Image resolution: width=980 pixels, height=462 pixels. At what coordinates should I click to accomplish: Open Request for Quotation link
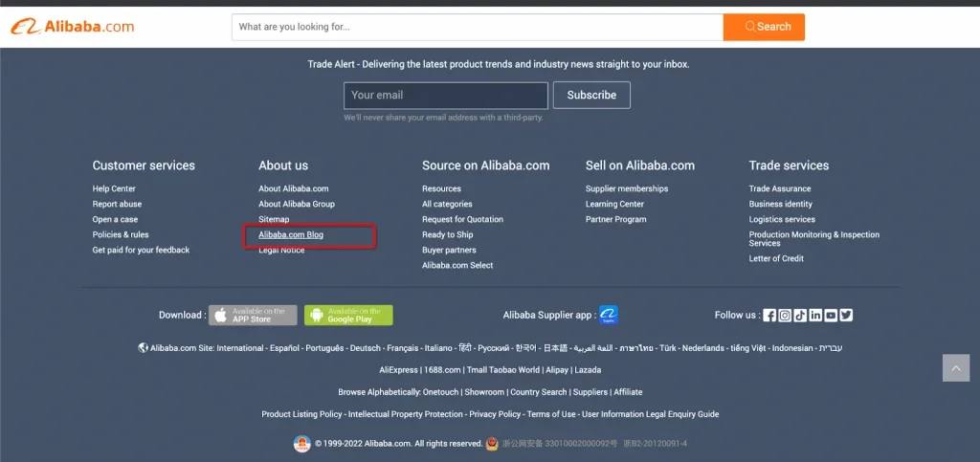click(x=462, y=219)
